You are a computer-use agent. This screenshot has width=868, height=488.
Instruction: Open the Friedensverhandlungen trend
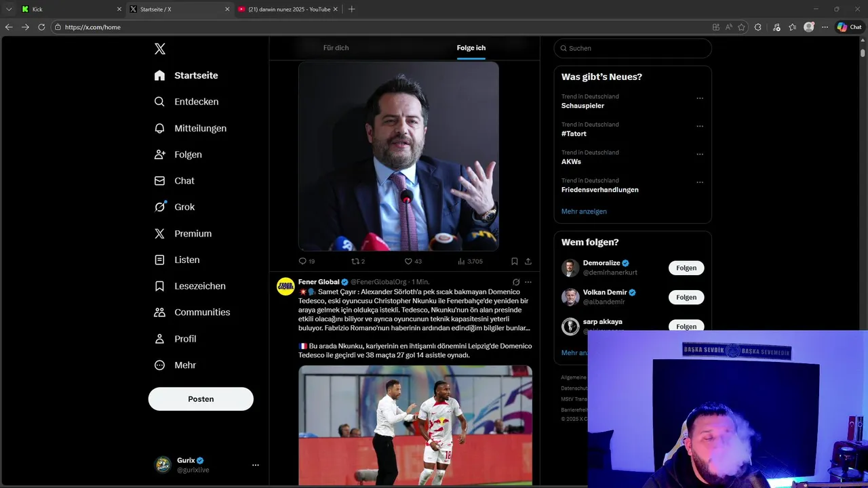click(x=599, y=190)
